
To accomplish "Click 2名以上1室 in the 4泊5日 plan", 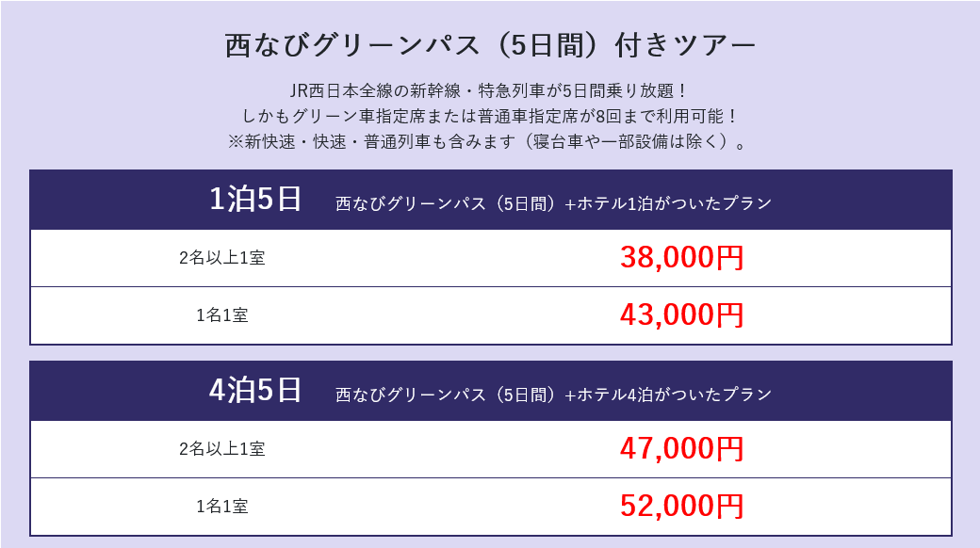I will point(221,448).
